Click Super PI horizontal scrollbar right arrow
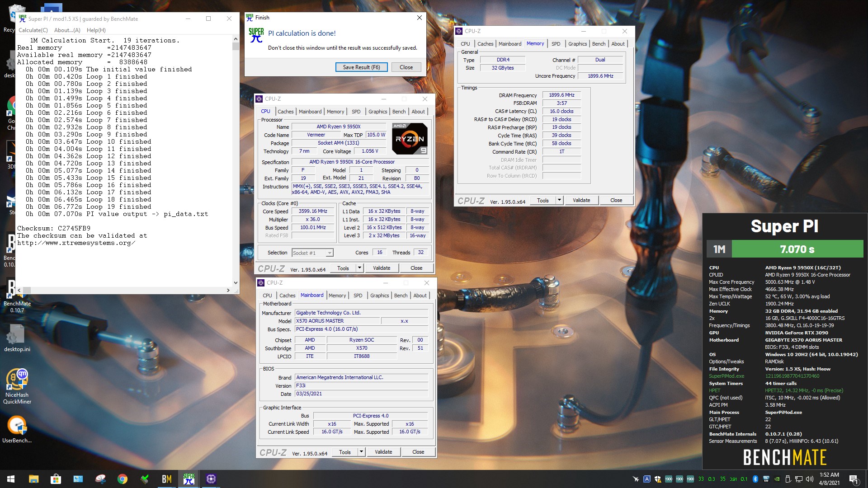 pos(228,290)
